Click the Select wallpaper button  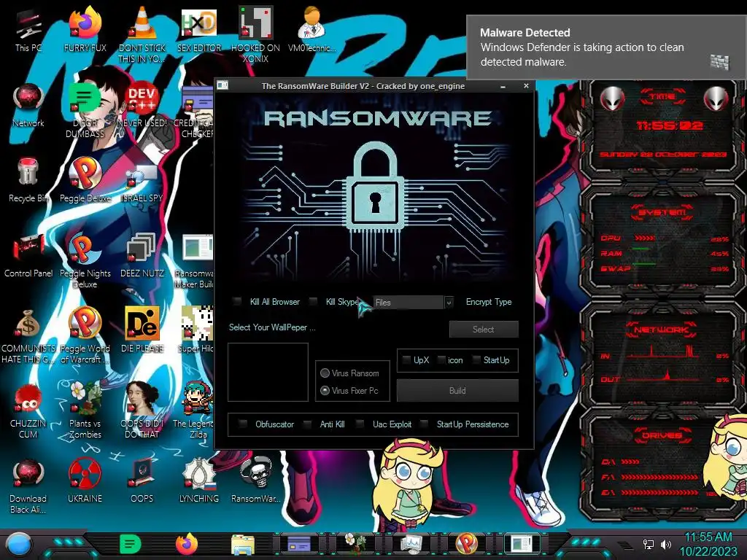click(484, 329)
